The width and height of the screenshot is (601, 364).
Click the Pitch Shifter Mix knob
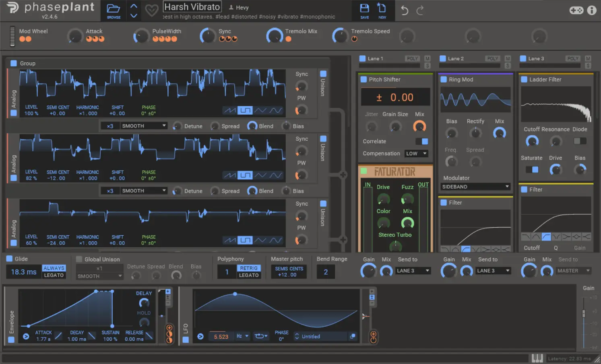click(x=419, y=127)
